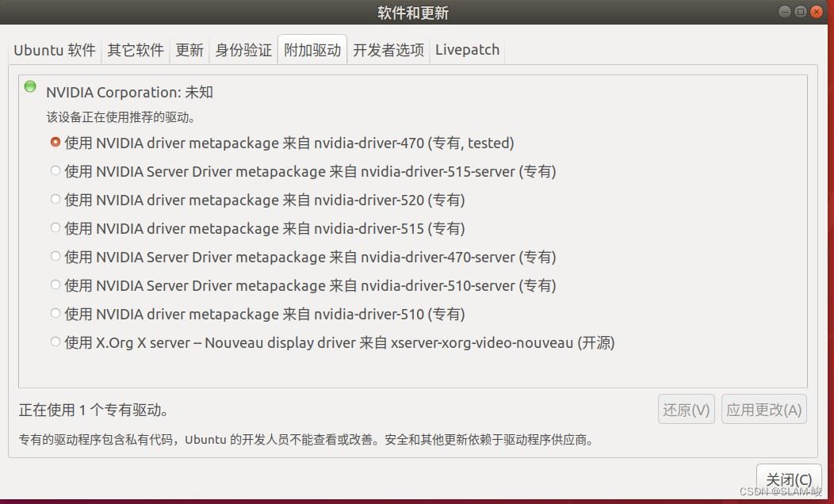This screenshot has width=834, height=504.
Task: Close window with the red titlebar button
Action: (817, 12)
